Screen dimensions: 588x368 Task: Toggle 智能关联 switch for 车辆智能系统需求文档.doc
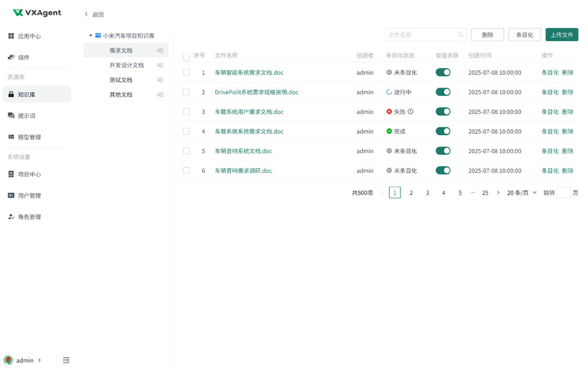pyautogui.click(x=443, y=72)
